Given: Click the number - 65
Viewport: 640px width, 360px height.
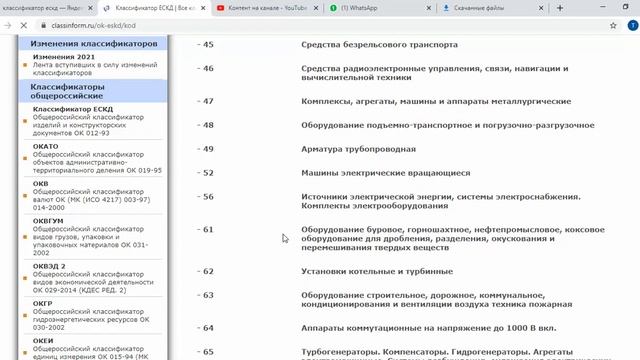Looking at the screenshot, I should (205, 352).
